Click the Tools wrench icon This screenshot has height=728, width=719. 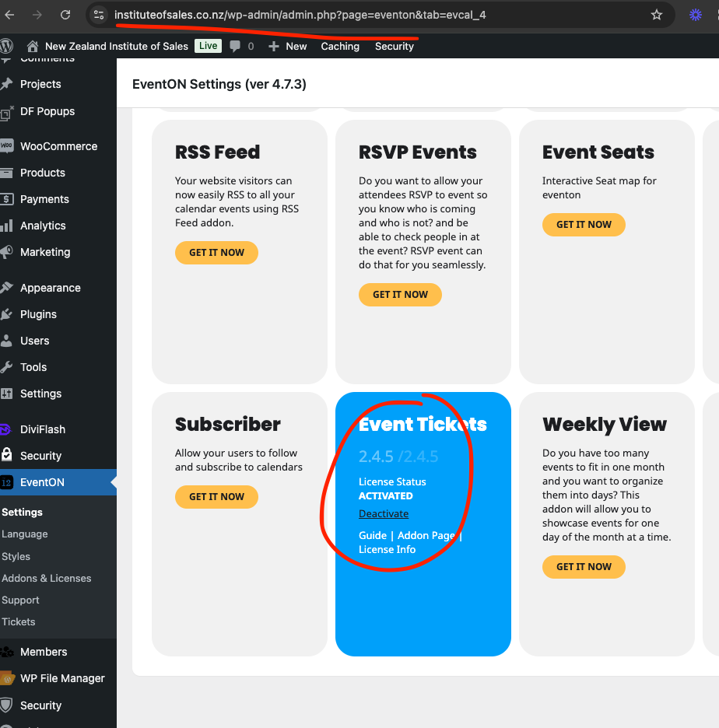tap(6, 367)
